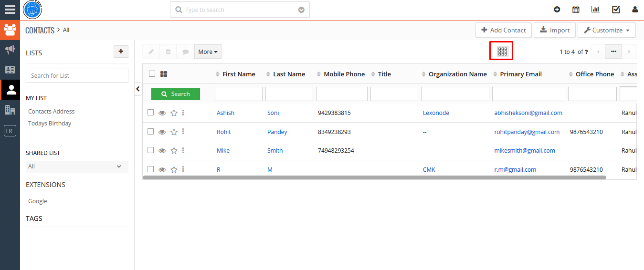This screenshot has width=644, height=270.
Task: Select the Ashish Soni row checkbox
Action: (150, 113)
